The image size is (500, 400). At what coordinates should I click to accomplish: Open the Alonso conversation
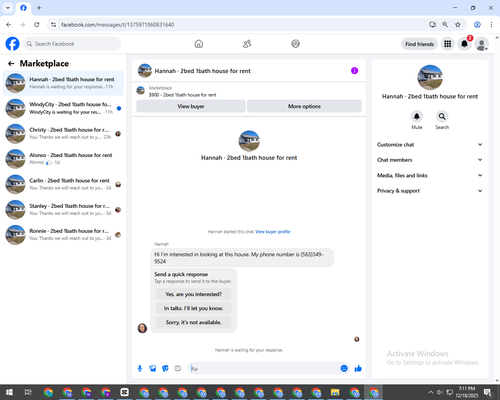(63, 159)
